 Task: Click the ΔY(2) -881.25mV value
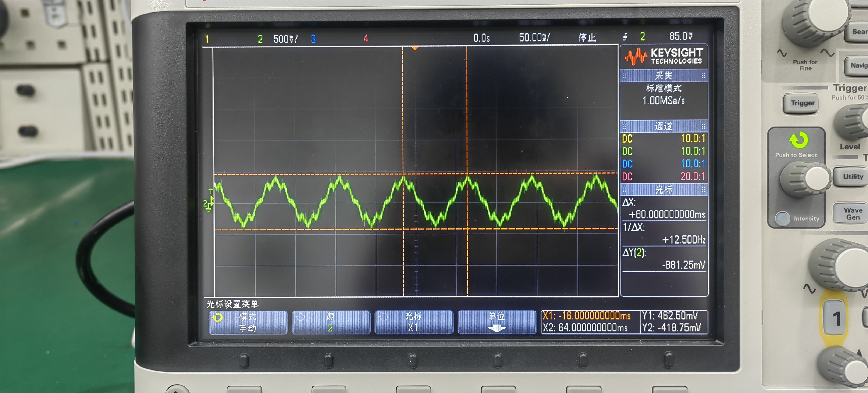click(684, 265)
